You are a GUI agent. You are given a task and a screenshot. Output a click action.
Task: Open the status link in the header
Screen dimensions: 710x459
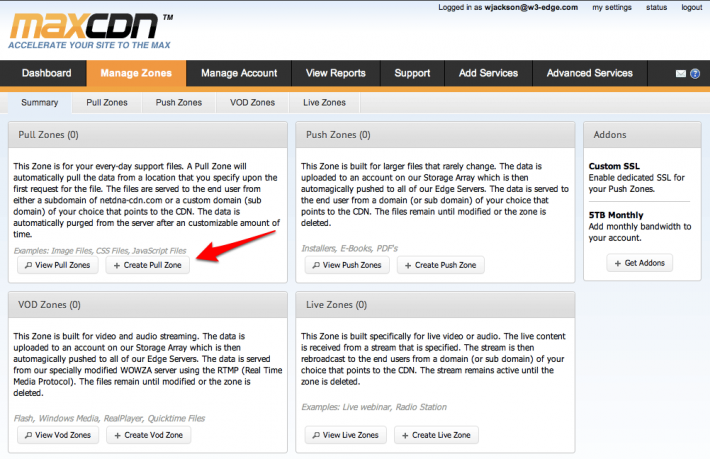point(657,7)
